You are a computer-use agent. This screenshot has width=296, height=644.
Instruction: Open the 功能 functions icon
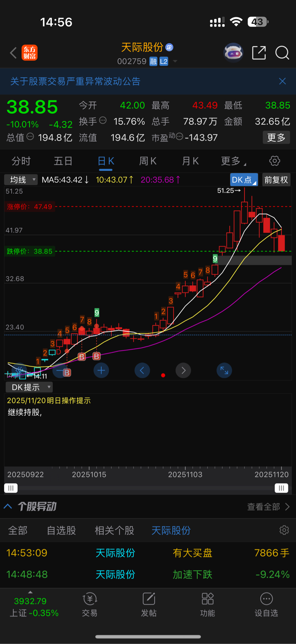[208, 605]
